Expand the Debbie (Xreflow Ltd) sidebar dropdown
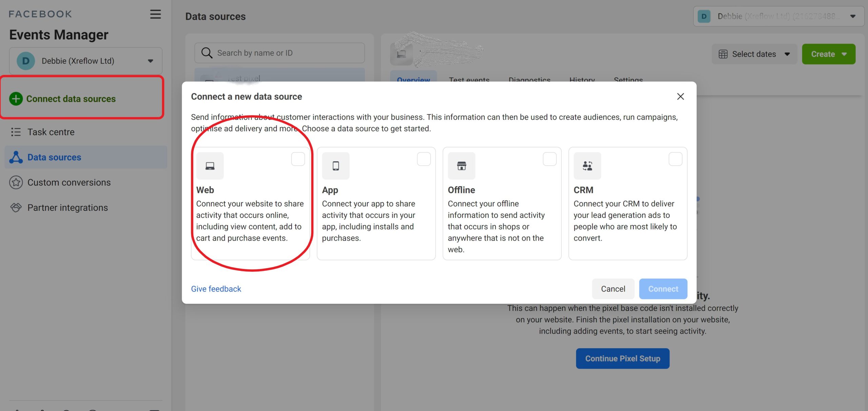This screenshot has height=411, width=868. tap(86, 61)
